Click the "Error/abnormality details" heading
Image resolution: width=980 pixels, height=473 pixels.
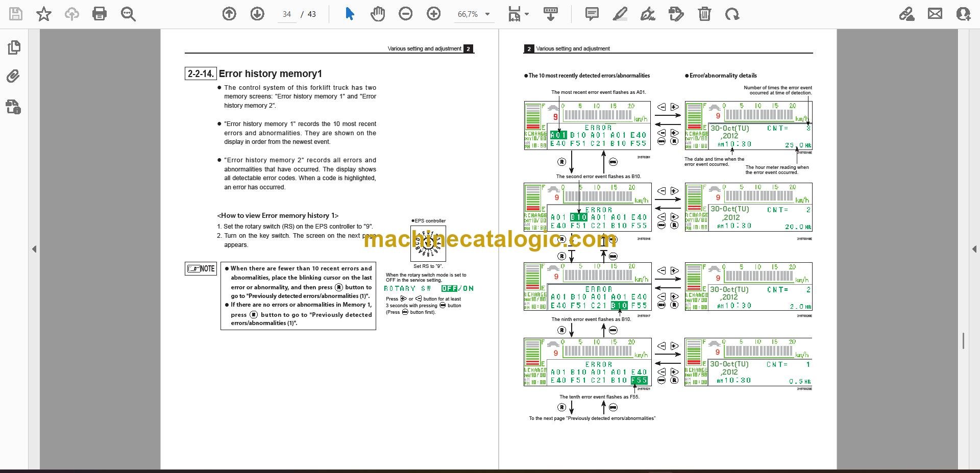click(723, 76)
